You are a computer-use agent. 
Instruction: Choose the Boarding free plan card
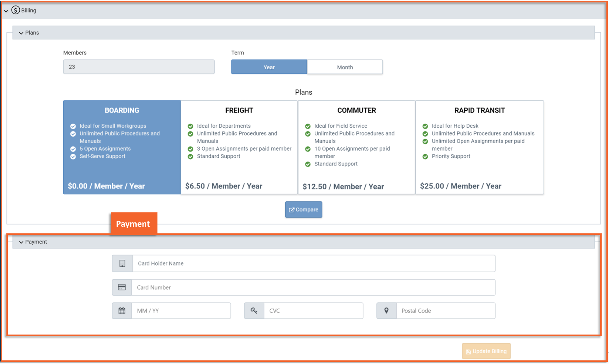pos(122,147)
